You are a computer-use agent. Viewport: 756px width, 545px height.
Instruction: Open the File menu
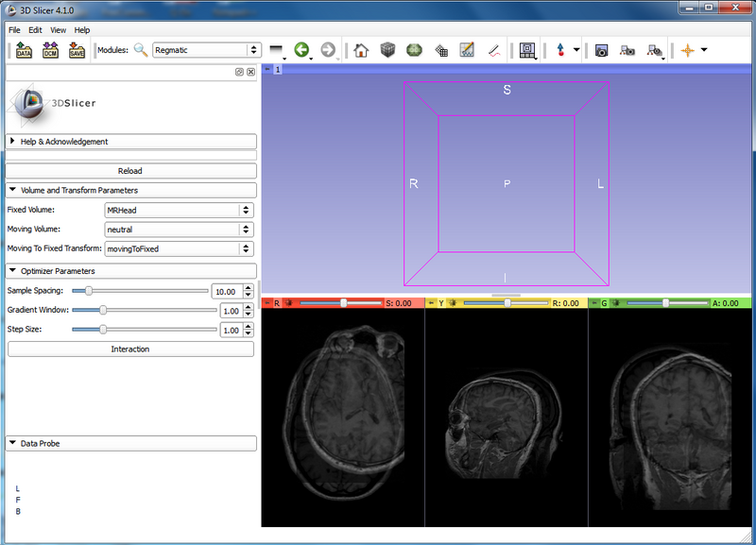(15, 30)
